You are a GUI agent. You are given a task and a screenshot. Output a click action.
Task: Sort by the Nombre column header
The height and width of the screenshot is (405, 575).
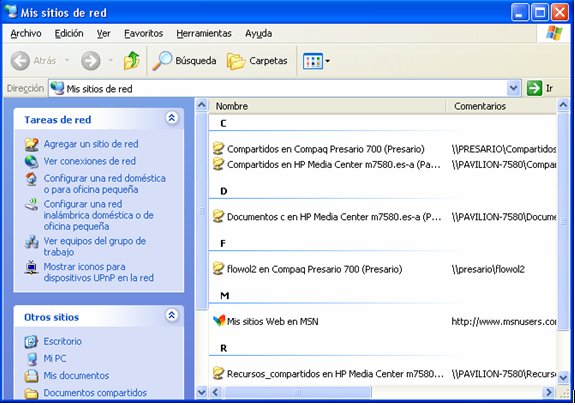327,106
